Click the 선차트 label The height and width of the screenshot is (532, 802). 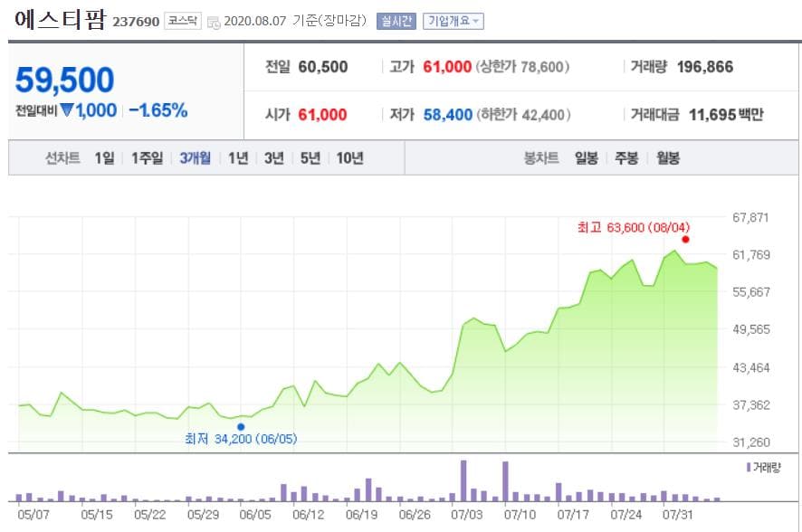62,158
